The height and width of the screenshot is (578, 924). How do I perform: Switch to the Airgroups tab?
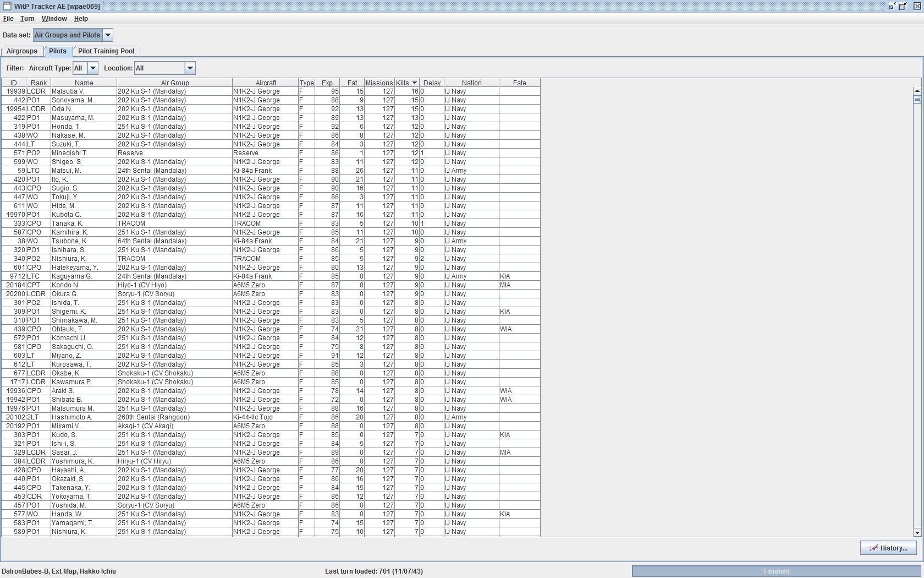tap(22, 51)
